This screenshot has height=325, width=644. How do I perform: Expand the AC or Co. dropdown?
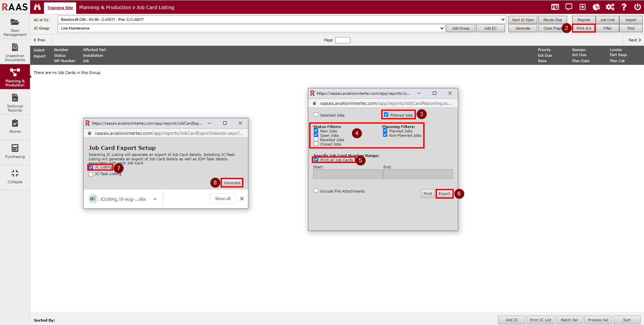pos(503,19)
